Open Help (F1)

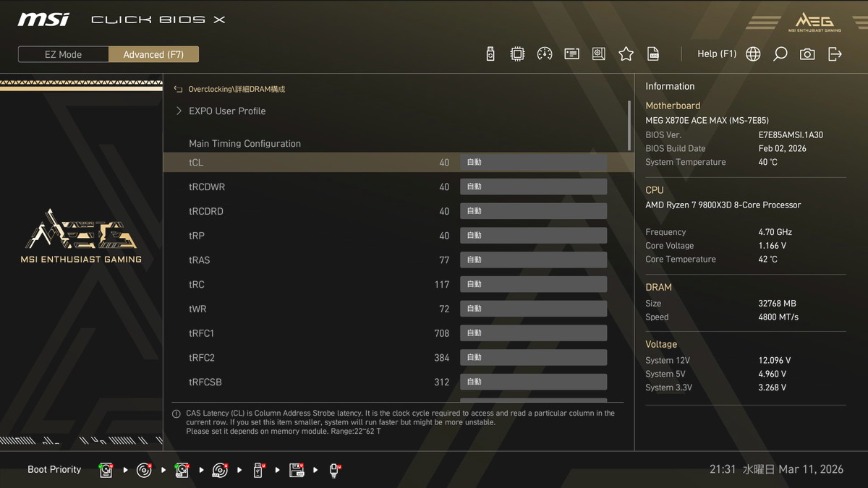point(716,54)
